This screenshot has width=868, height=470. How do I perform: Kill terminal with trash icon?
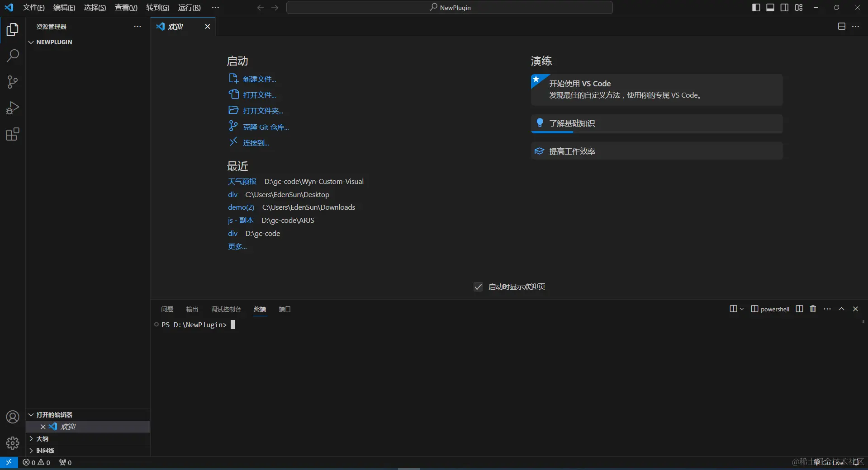click(x=813, y=309)
